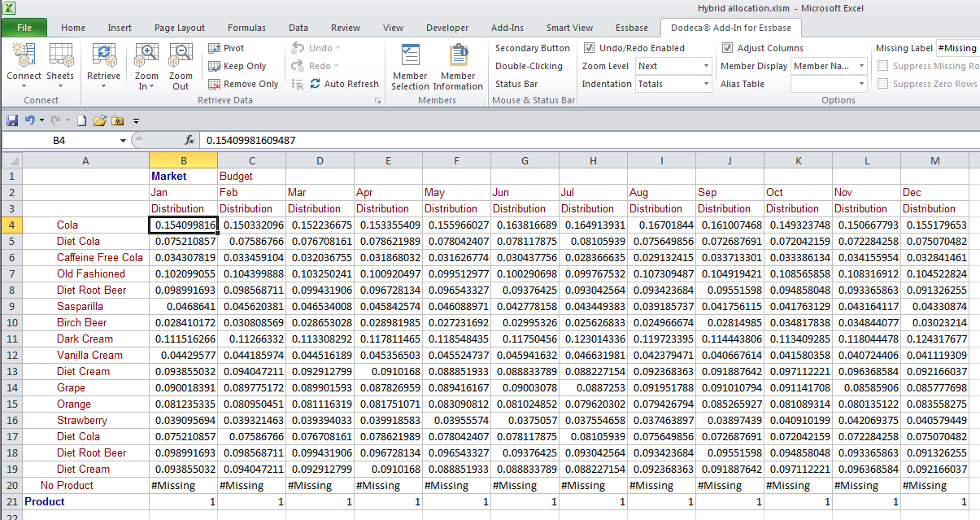This screenshot has width=980, height=520.
Task: Click the Double-Clicking option
Action: point(529,66)
